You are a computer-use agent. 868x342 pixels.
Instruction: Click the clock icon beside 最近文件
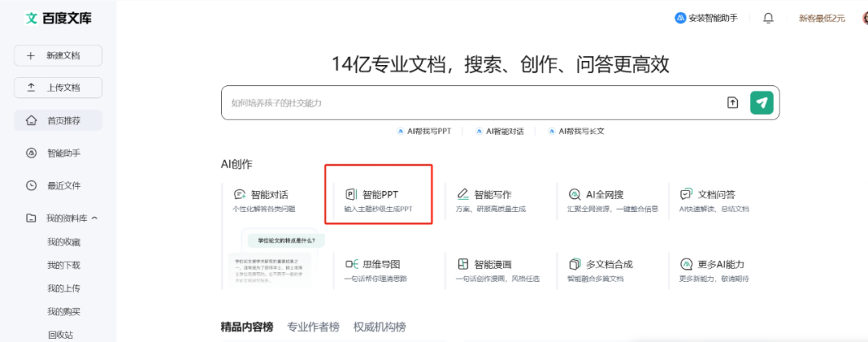31,185
